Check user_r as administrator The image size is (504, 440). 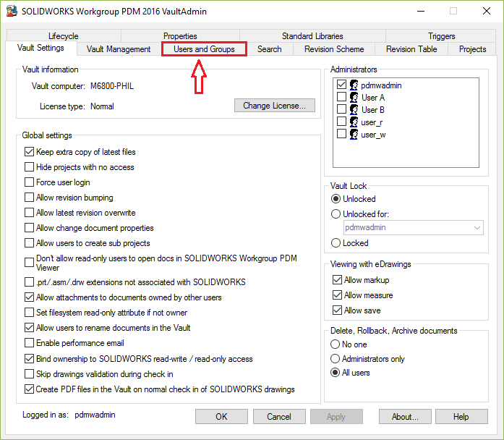point(341,122)
